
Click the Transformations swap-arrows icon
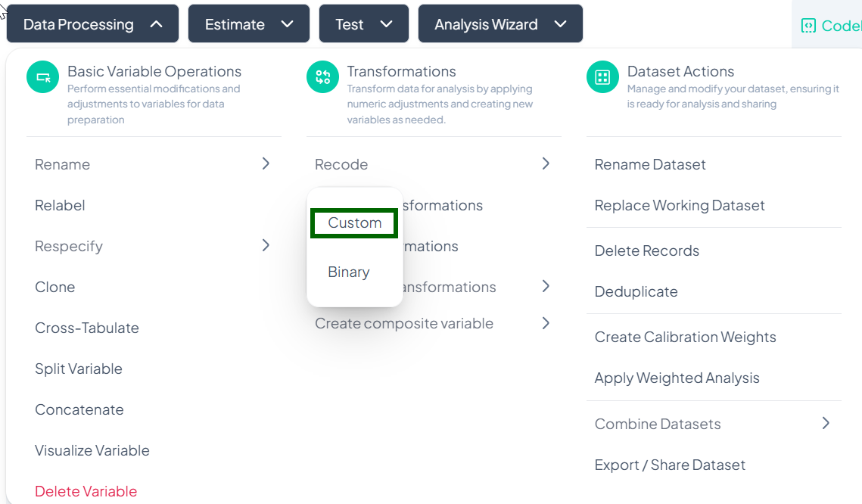point(322,77)
